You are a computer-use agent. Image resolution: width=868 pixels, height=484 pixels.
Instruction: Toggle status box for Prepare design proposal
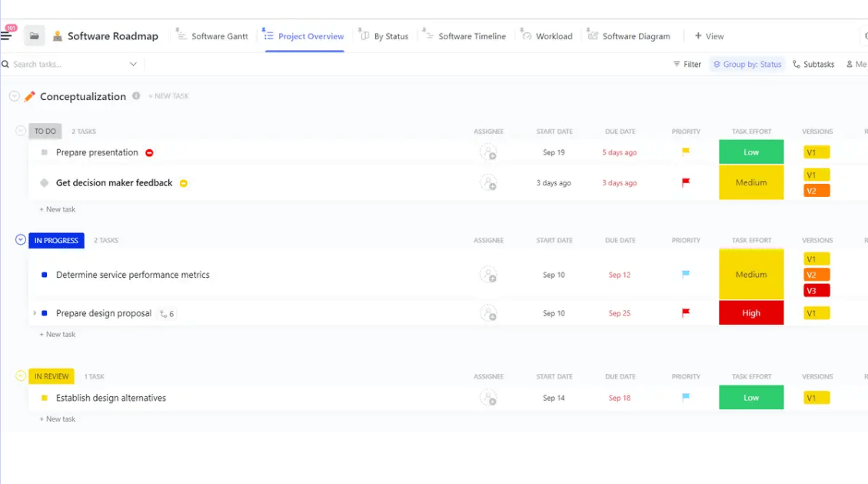coord(45,313)
